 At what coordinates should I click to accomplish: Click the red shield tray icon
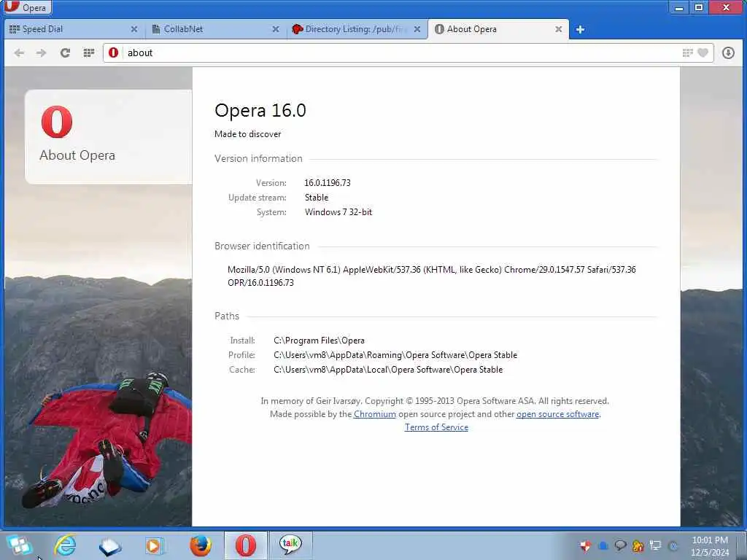click(586, 546)
